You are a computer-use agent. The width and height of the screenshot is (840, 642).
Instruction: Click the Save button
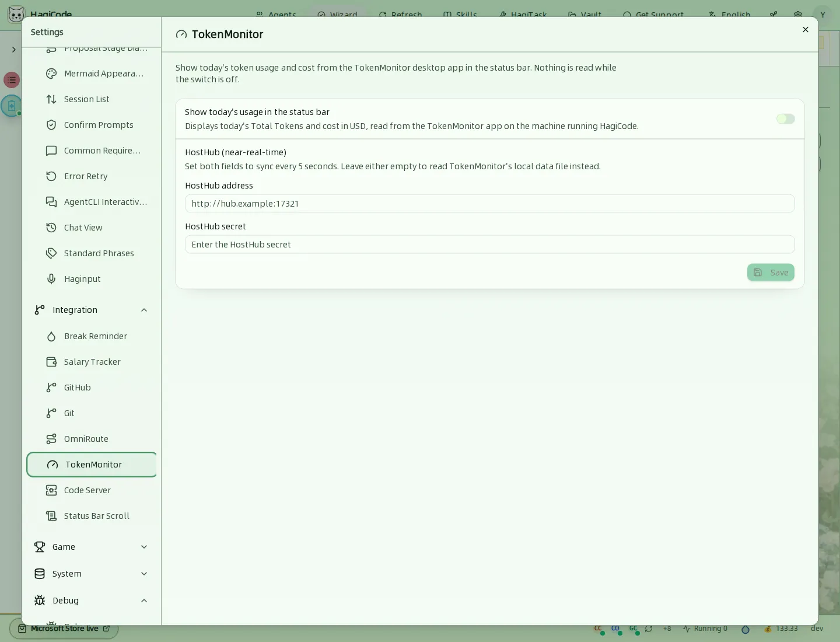[771, 273]
